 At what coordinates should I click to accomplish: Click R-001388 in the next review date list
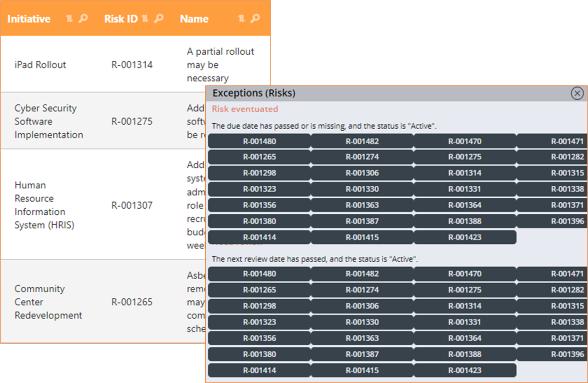[x=464, y=354]
